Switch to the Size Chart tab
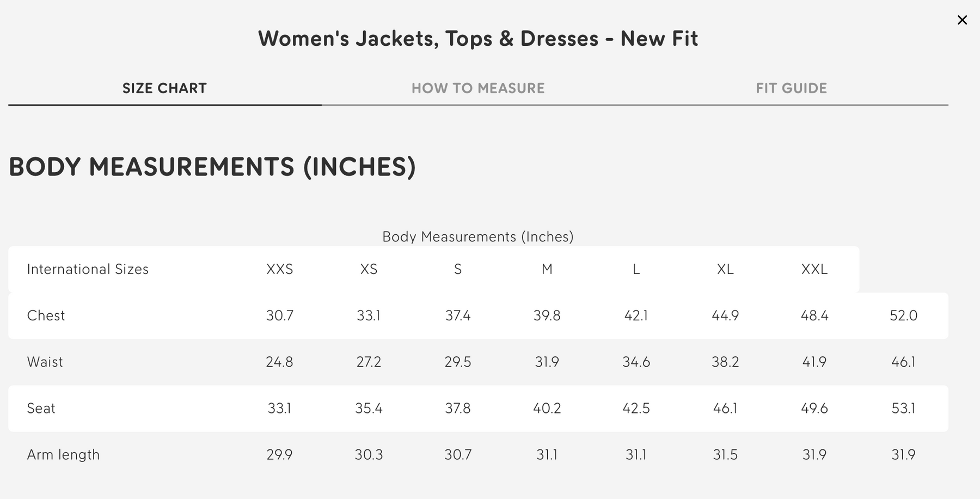 click(x=164, y=88)
